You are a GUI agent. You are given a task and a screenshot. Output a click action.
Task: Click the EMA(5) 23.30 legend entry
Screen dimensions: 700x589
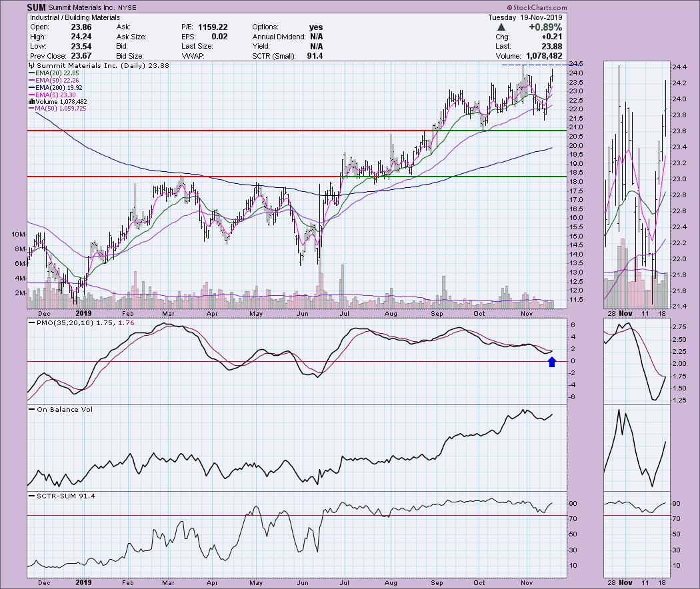[x=52, y=95]
